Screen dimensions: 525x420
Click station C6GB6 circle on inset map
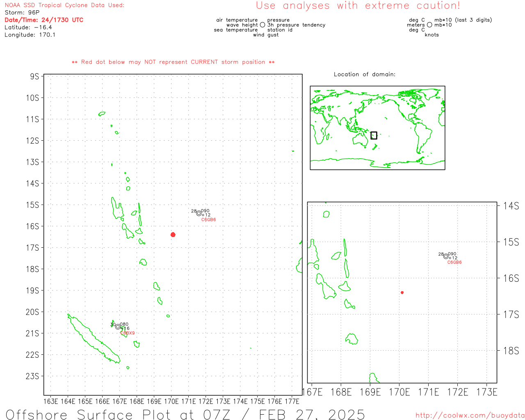[446, 256]
